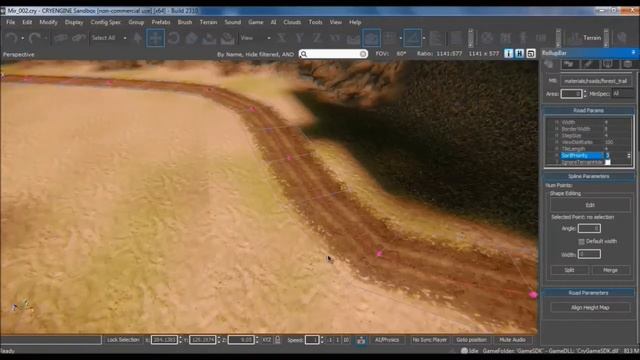
Task: Toggle Lock Selection button
Action: tap(123, 340)
